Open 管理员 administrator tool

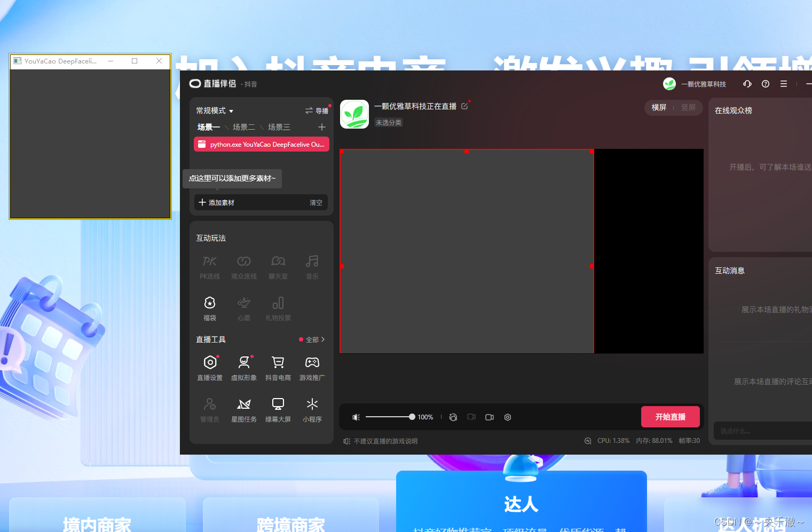(x=210, y=410)
